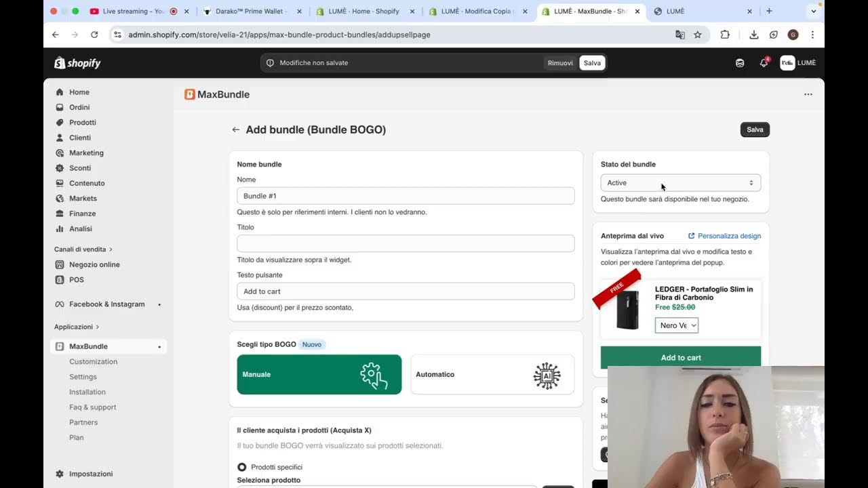Image resolution: width=868 pixels, height=488 pixels.
Task: Go back with the Add bundle arrow
Action: point(236,129)
